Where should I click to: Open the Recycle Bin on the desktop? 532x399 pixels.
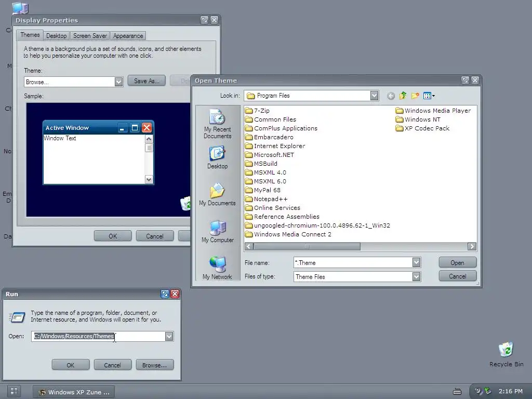tap(506, 354)
